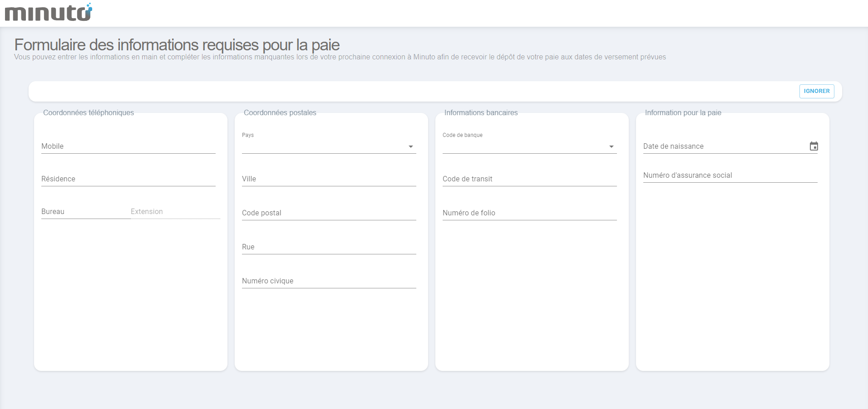This screenshot has height=409, width=868.
Task: Select the Date de naissance field
Action: coord(724,146)
